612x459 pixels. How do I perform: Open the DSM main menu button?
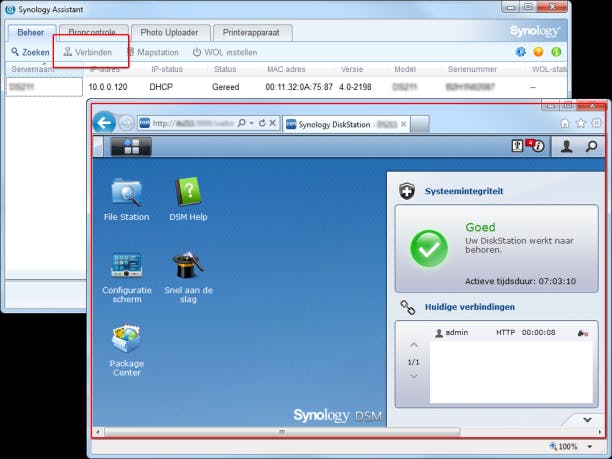click(131, 147)
